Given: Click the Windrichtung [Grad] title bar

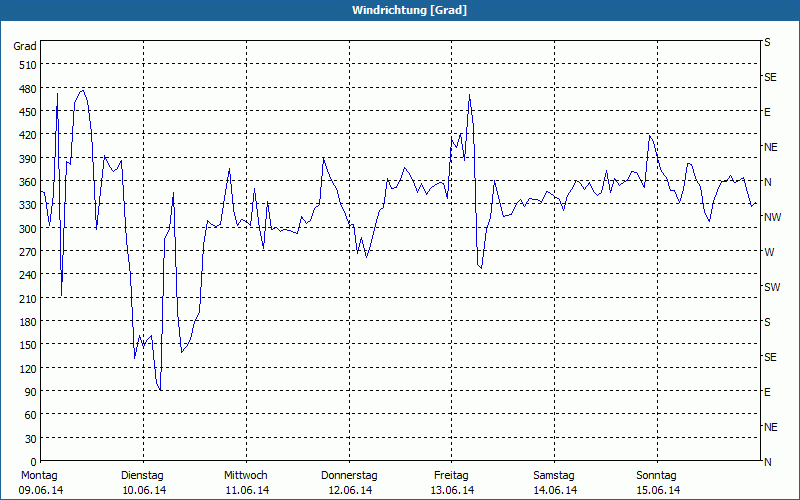Looking at the screenshot, I should (400, 10).
